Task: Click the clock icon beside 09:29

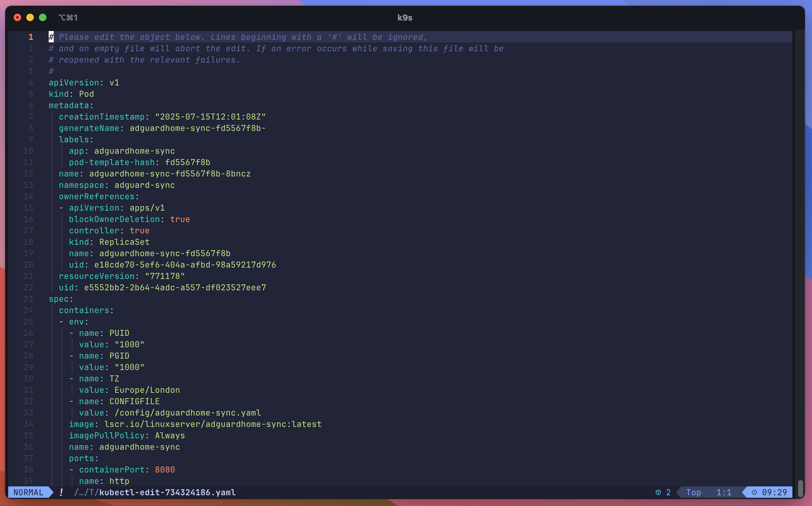Action: 754,492
